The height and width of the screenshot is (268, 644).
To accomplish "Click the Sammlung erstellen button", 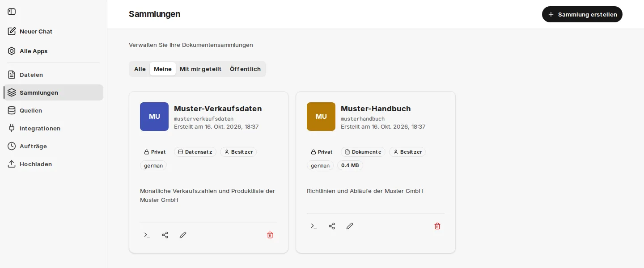I will (x=582, y=14).
